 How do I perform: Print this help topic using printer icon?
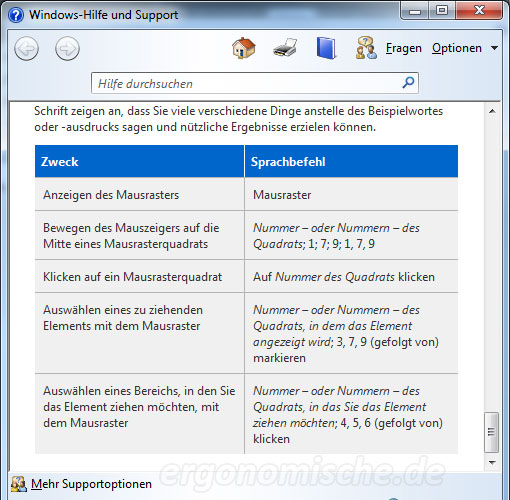[285, 48]
